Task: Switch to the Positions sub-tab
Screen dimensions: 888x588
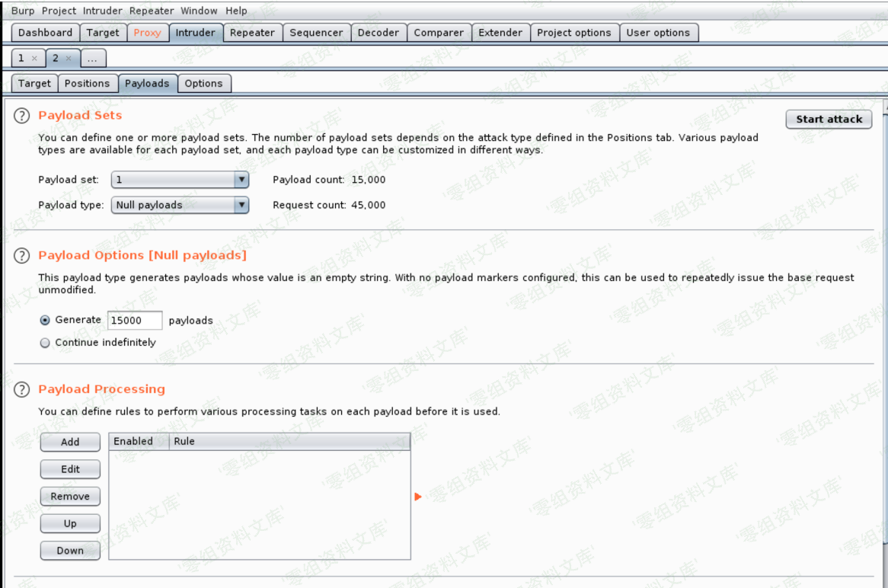Action: pos(87,84)
